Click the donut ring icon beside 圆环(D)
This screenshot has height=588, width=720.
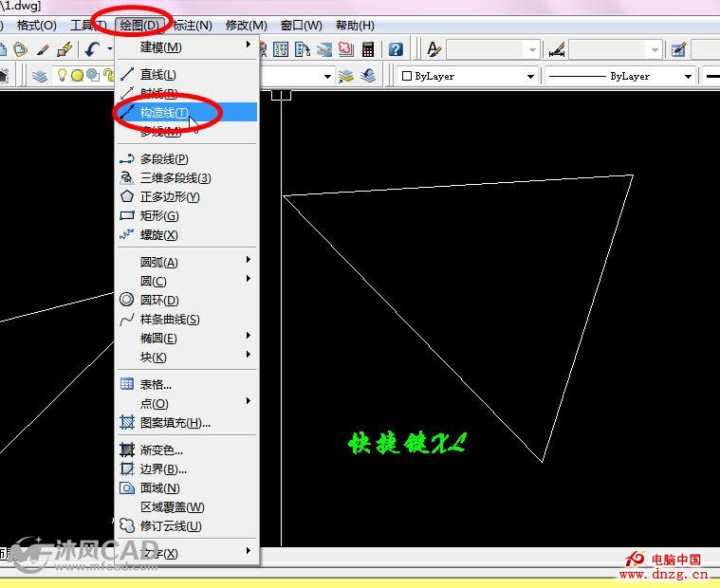coord(127,300)
